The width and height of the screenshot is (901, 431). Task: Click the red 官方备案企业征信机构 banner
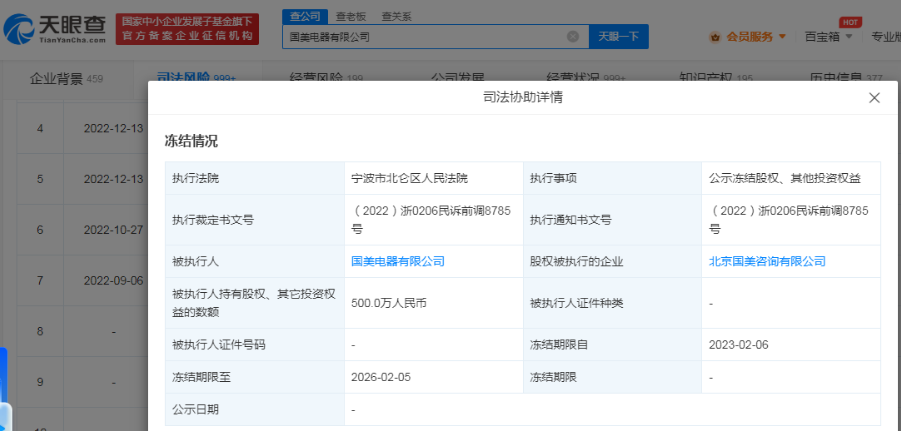coord(187,29)
